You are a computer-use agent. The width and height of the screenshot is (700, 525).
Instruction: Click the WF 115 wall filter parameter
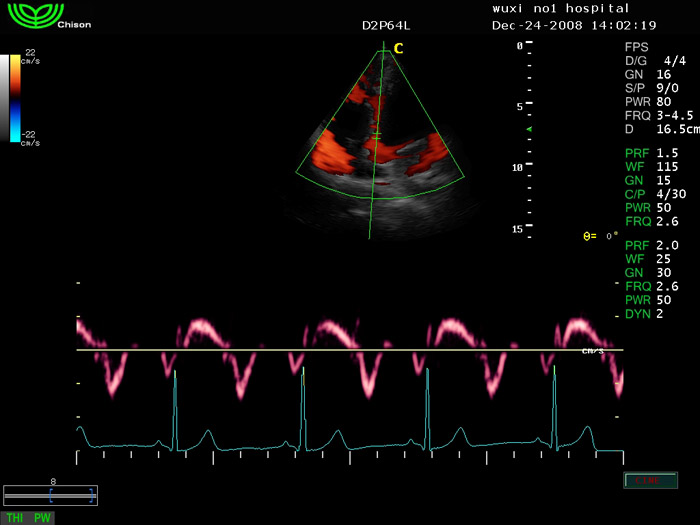tap(646, 166)
